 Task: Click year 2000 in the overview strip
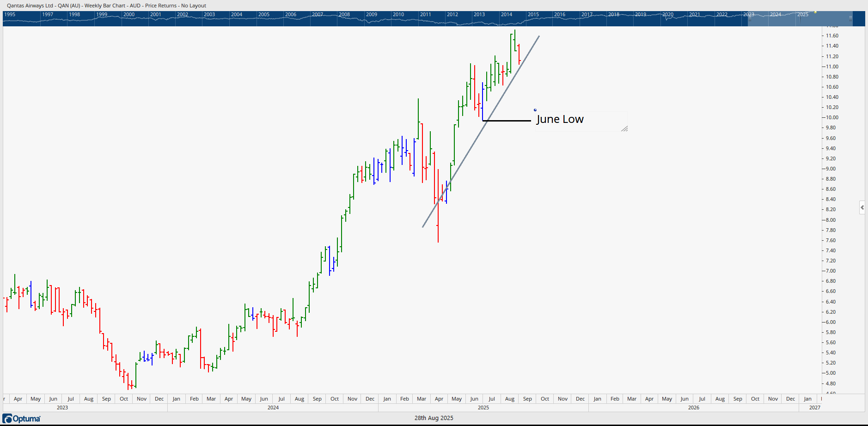click(129, 14)
